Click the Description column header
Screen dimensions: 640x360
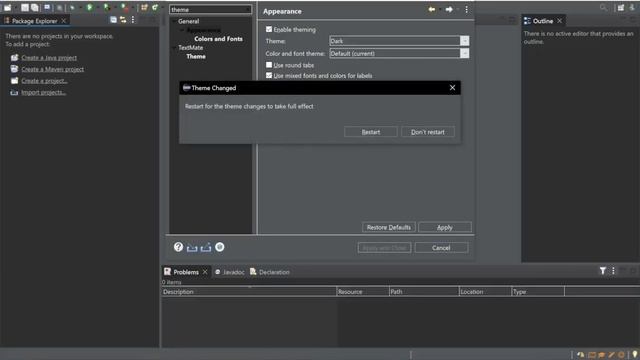click(x=249, y=291)
